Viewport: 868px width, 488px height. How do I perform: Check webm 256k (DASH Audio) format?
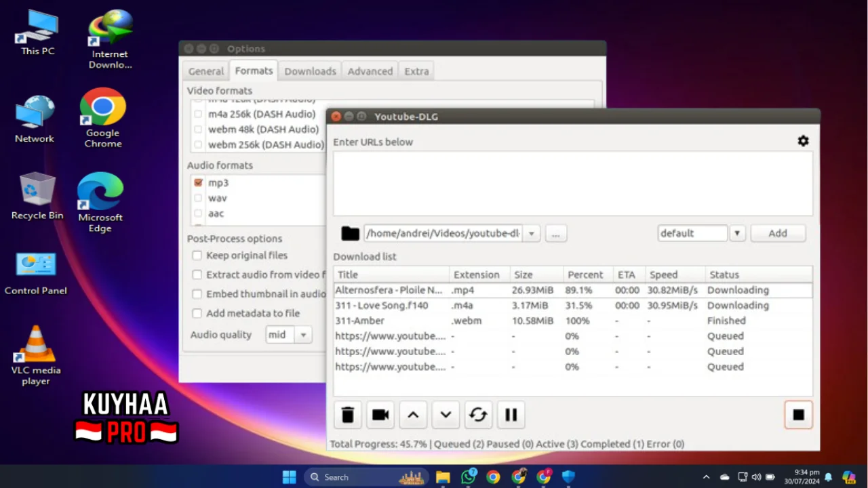pyautogui.click(x=198, y=144)
